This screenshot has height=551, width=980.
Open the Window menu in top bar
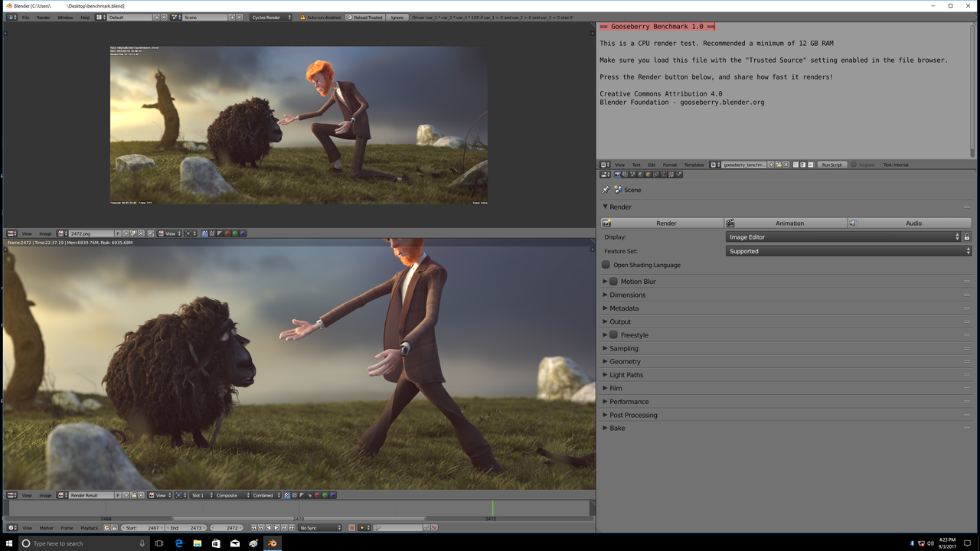tap(65, 17)
